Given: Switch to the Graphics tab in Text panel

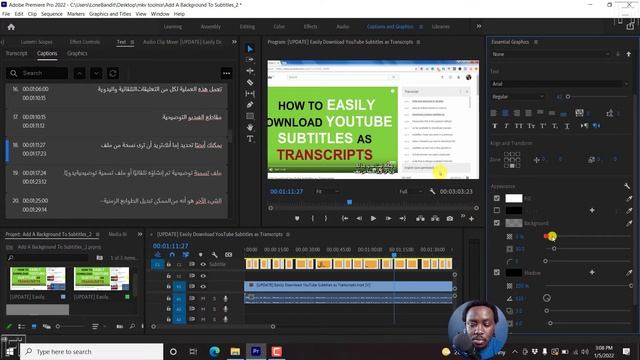Looking at the screenshot, I should (x=77, y=53).
